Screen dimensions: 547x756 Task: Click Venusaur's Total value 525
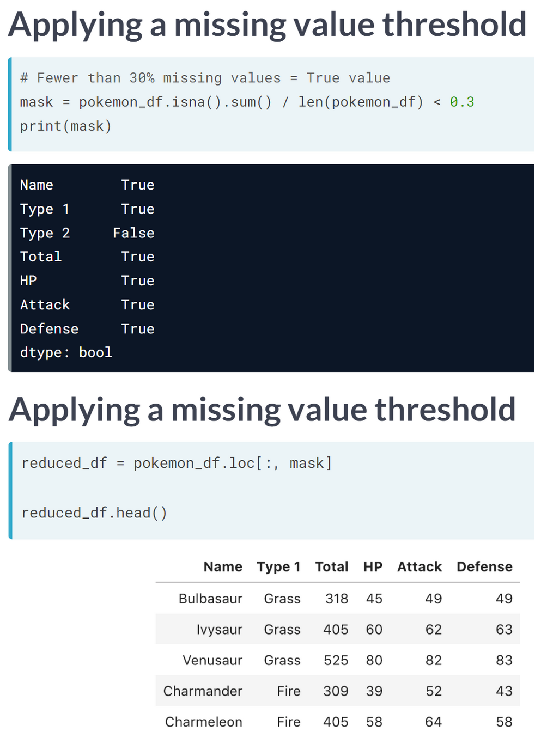pyautogui.click(x=336, y=660)
